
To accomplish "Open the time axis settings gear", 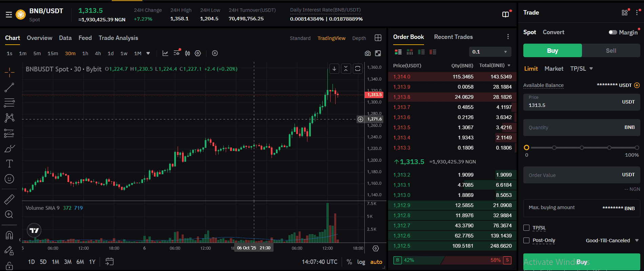I will (x=376, y=248).
